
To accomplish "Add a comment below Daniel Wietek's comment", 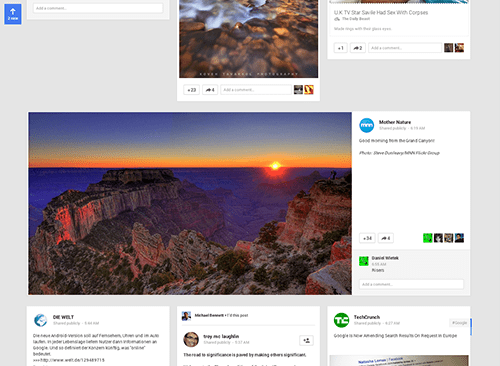I will [411, 284].
